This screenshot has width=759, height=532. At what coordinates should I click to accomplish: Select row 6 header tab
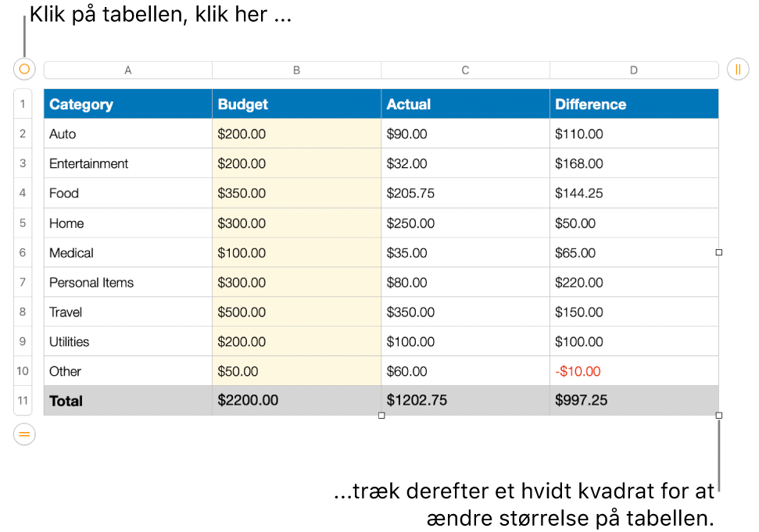23,252
